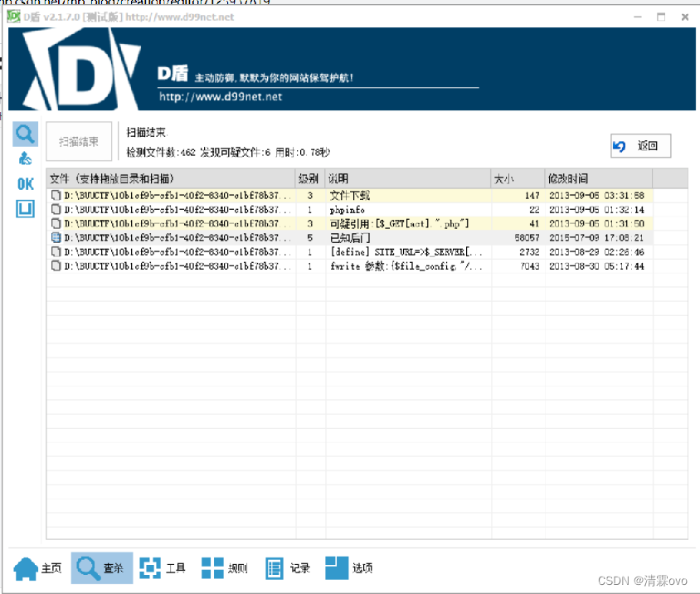This screenshot has width=700, height=594.
Task: Click file icon of 已知后门 row
Action: pyautogui.click(x=56, y=237)
